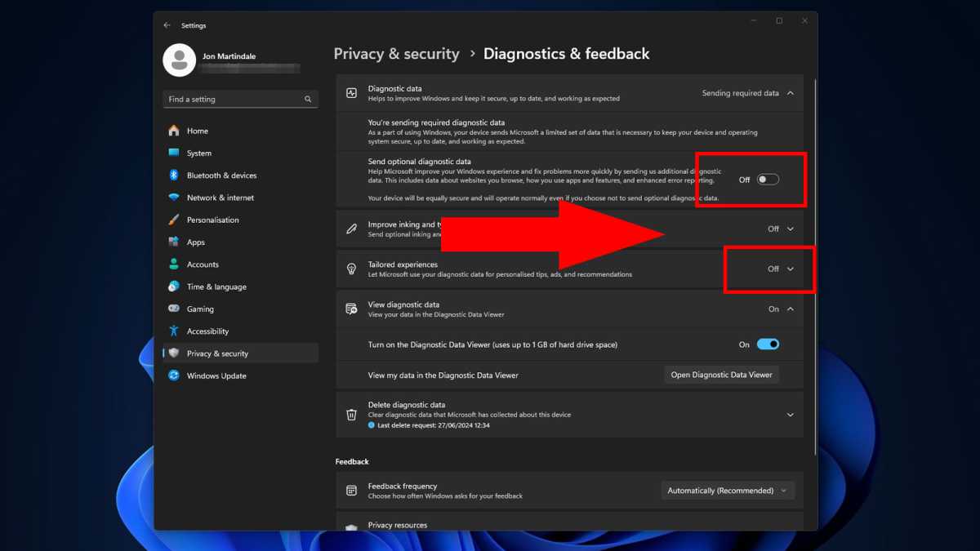
Task: Click the Personalisation paintbrush icon
Action: click(x=174, y=220)
